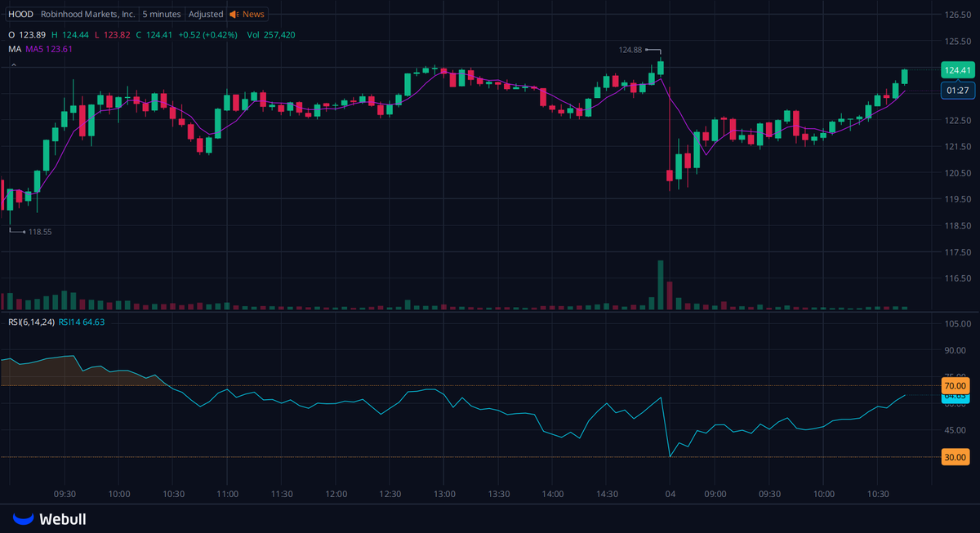Click the 09:00 time axis label
Image resolution: width=980 pixels, height=533 pixels.
715,494
